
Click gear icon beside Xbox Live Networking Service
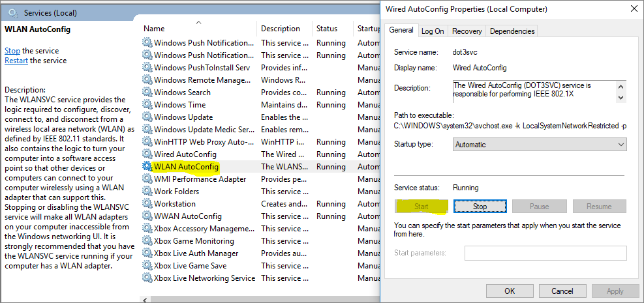[147, 278]
